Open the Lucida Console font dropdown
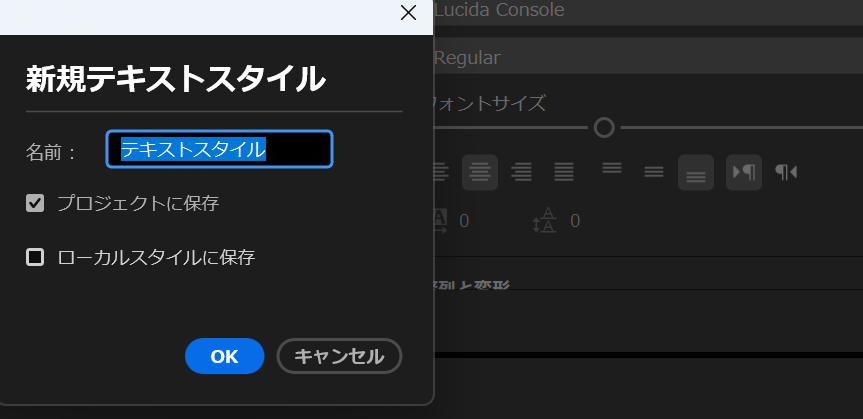The width and height of the screenshot is (863, 419). coord(640,10)
